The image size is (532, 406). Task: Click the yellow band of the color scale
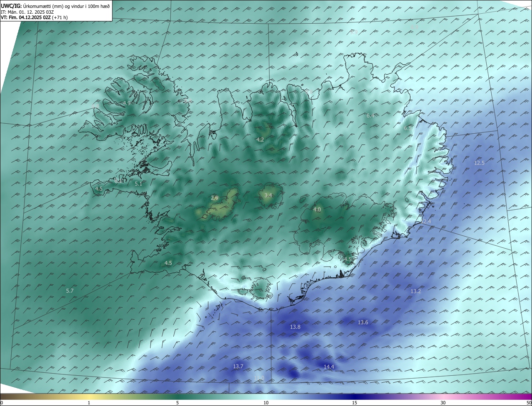(89, 396)
